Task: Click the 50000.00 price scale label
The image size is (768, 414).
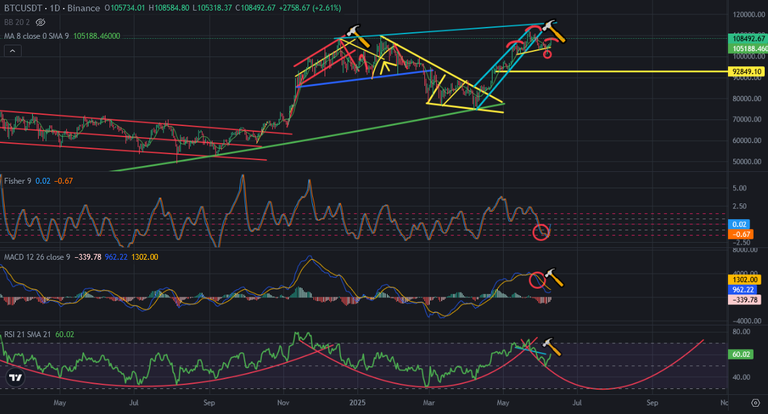Action: click(x=747, y=161)
